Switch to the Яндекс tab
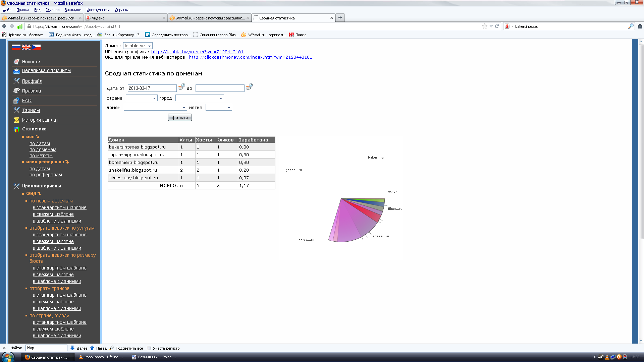Viewport: 644px width, 362px height. pyautogui.click(x=126, y=18)
